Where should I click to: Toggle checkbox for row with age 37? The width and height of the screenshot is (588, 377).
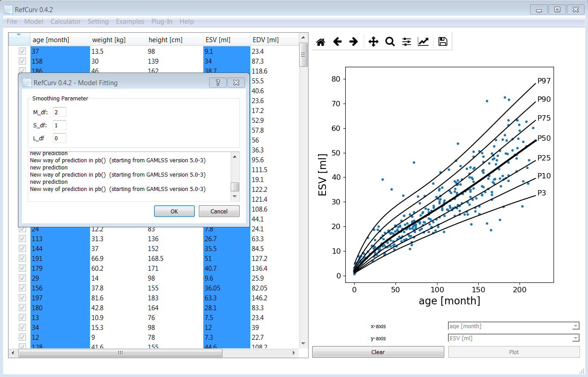tap(22, 52)
